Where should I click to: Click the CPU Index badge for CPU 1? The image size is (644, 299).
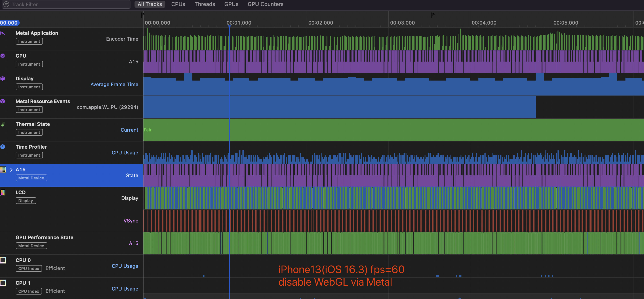pos(29,291)
